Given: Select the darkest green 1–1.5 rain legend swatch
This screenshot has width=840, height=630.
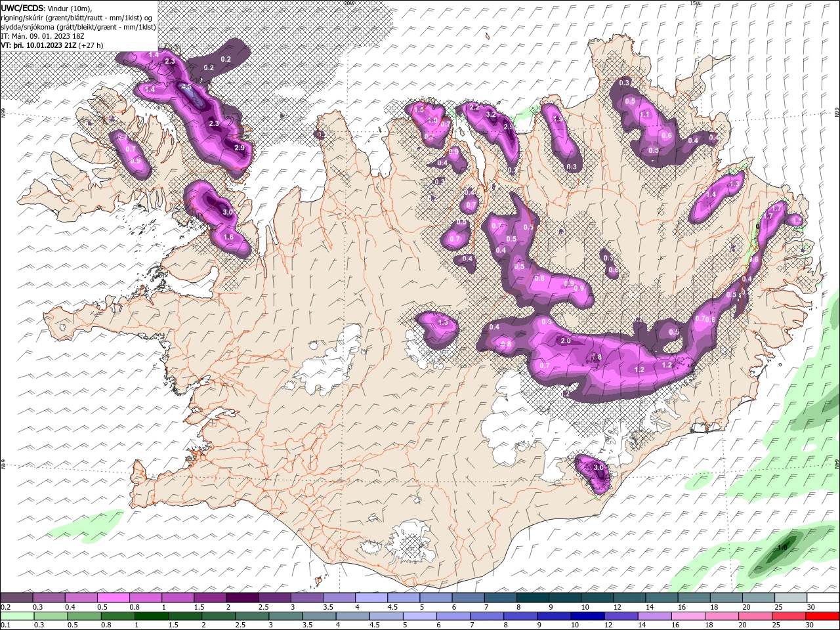Looking at the screenshot, I should click(152, 616).
